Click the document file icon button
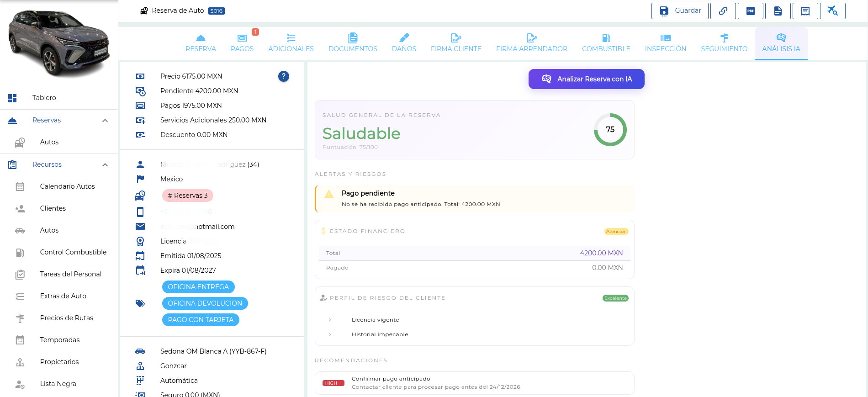This screenshot has width=868, height=397. 778,11
